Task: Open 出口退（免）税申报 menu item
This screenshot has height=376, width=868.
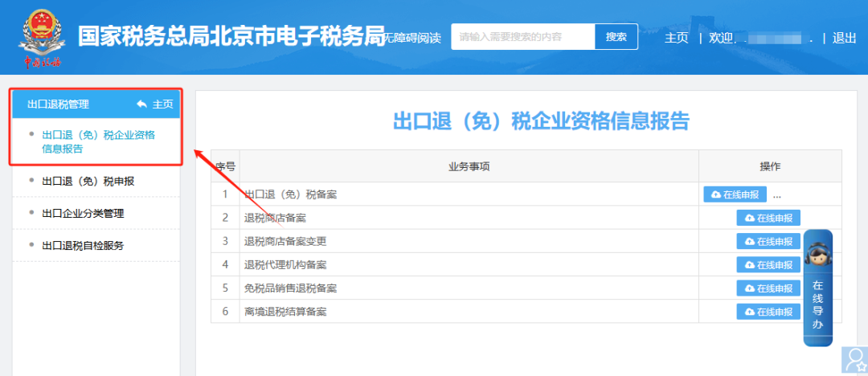Action: 88,182
